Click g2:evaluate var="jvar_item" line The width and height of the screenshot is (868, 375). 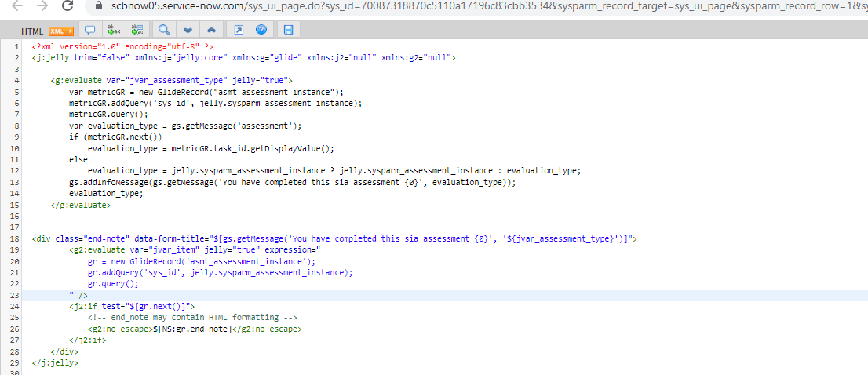[x=195, y=250]
